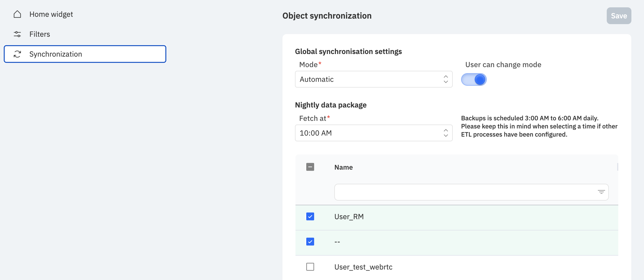Click the Filters sliders icon
Viewport: 644px width, 280px height.
coord(17,34)
